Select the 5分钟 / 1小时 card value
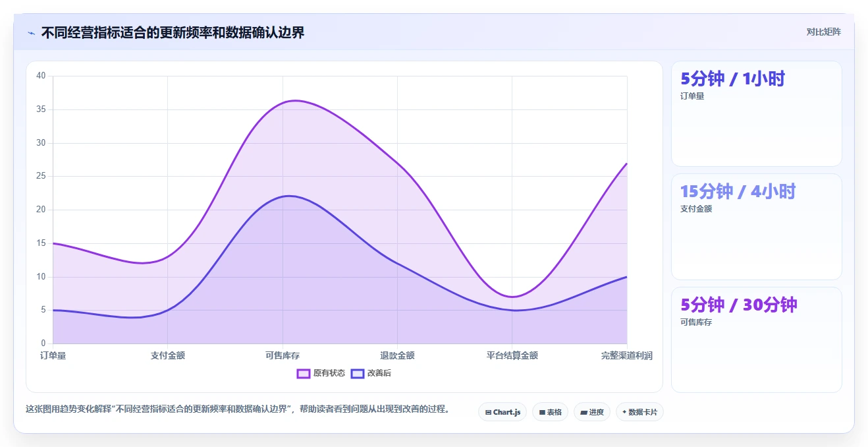Screen dimensions: 868x447 (x=732, y=78)
